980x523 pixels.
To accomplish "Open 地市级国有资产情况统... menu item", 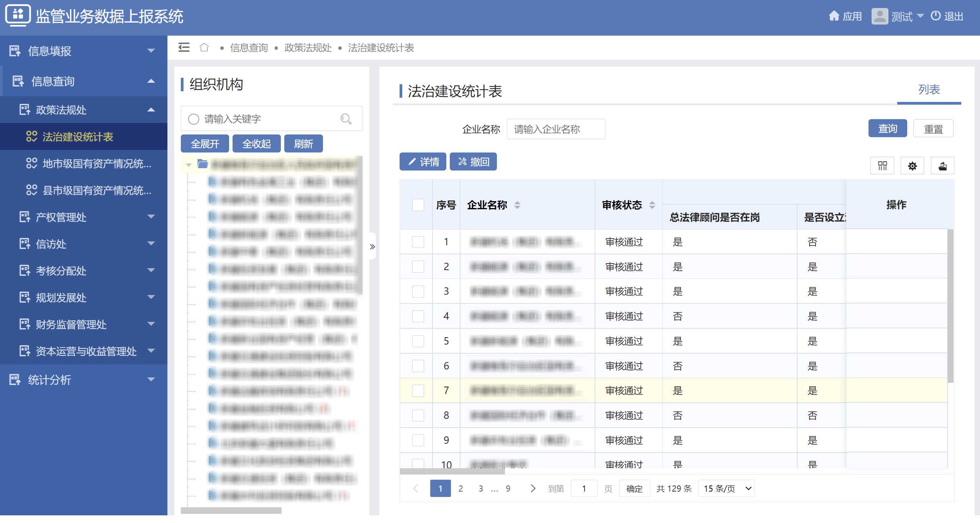I will [x=84, y=163].
